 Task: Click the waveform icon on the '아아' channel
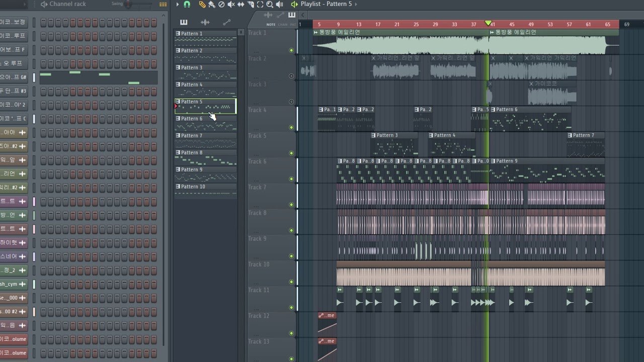pos(22,133)
